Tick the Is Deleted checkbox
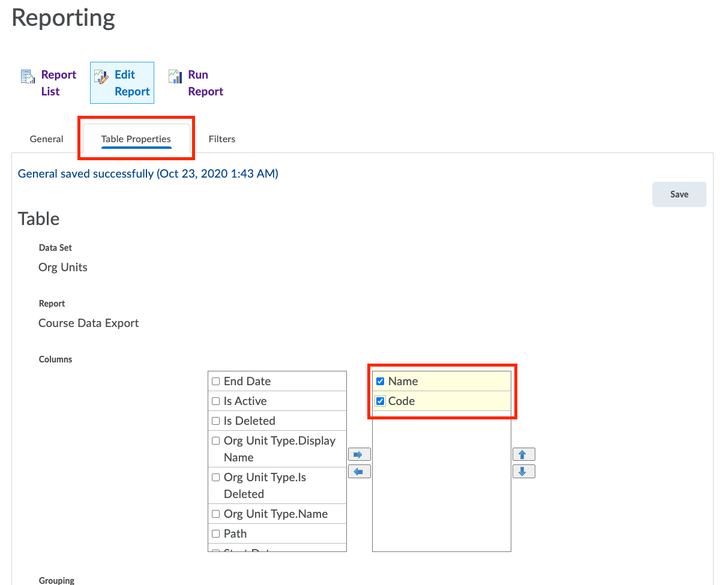This screenshot has height=585, width=728. click(x=216, y=421)
